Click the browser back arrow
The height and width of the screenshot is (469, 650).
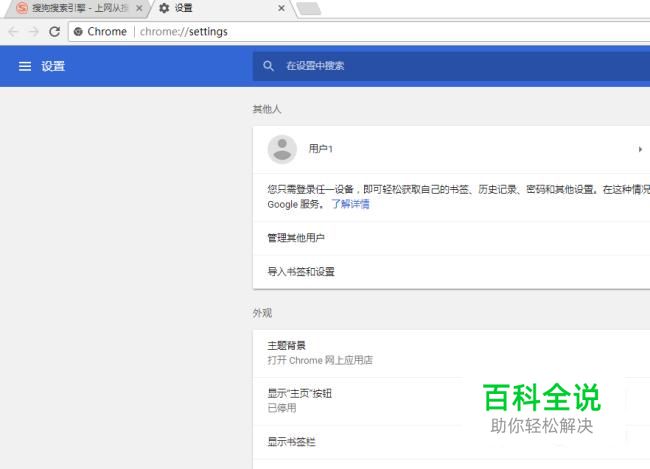click(x=13, y=32)
